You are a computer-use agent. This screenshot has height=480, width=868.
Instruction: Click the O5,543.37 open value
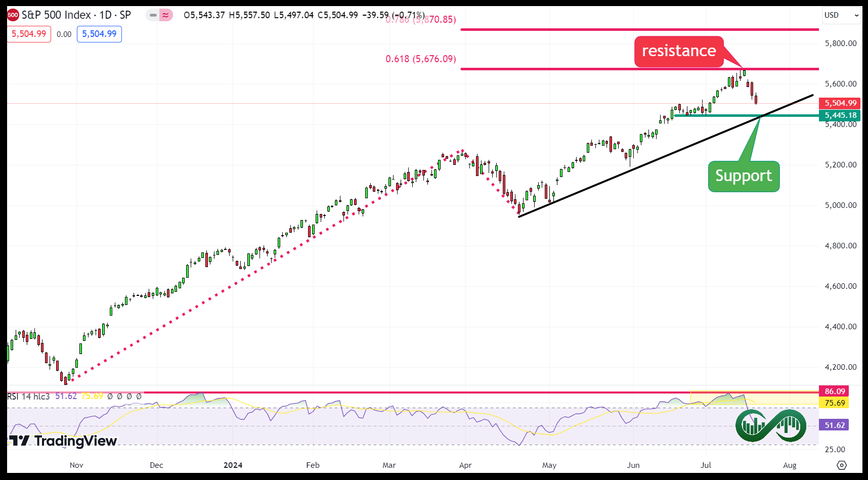point(204,15)
